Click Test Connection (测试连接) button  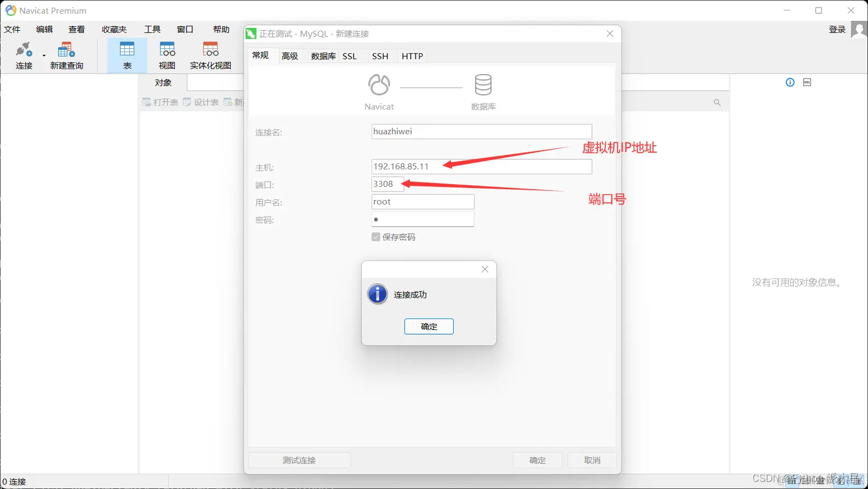[x=299, y=460]
